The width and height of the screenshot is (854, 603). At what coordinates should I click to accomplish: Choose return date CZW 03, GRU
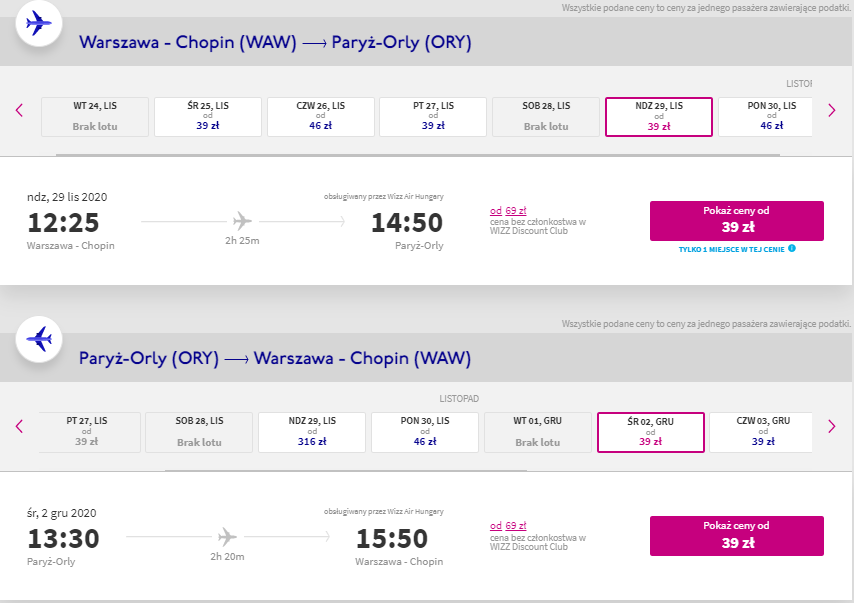(761, 433)
